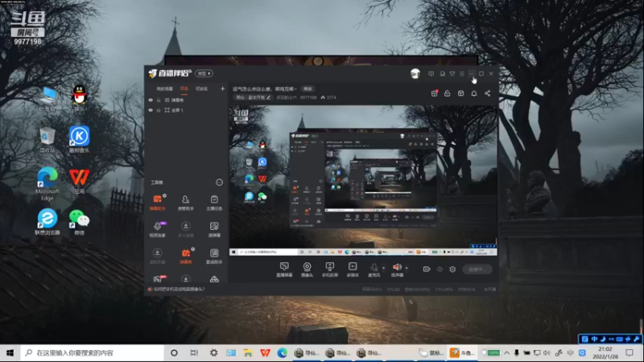Open the 主播任务 tool
Viewport: 644px width, 362px height.
[x=214, y=203]
